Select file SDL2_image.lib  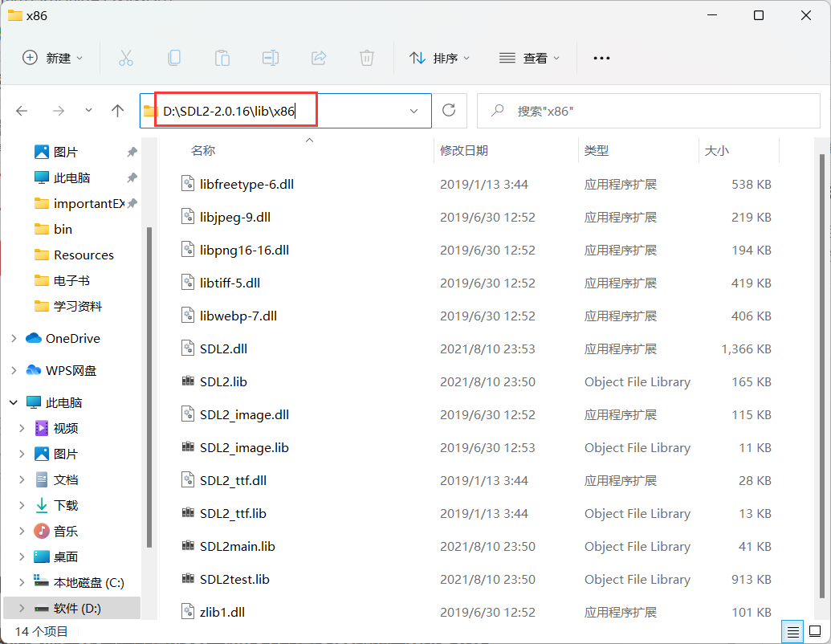point(244,447)
